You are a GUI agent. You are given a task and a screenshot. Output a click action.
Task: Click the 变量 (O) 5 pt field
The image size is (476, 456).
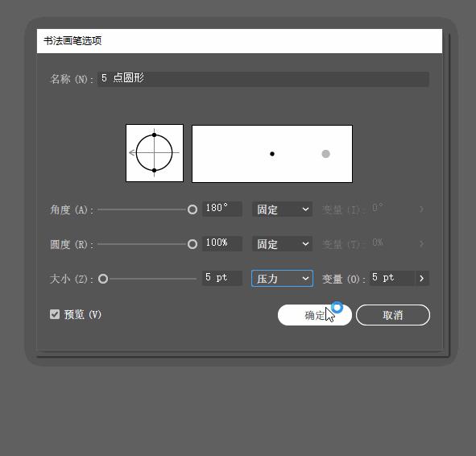(x=392, y=278)
